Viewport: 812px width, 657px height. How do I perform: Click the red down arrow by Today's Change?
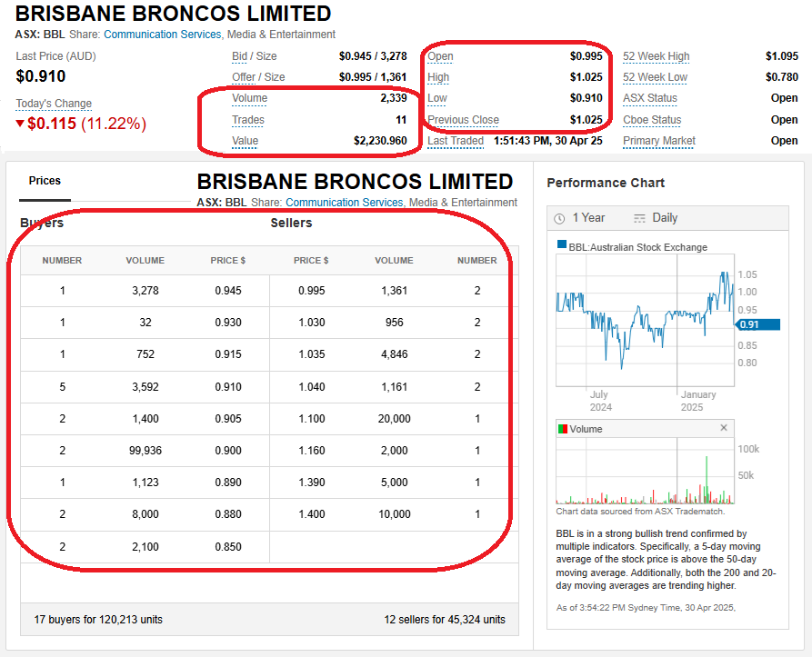pyautogui.click(x=21, y=124)
